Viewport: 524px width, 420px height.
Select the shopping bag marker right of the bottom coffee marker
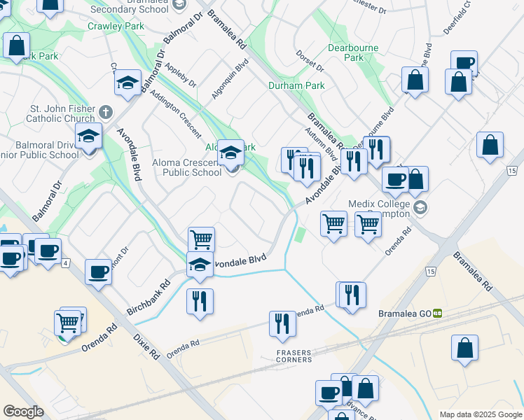[x=365, y=390]
